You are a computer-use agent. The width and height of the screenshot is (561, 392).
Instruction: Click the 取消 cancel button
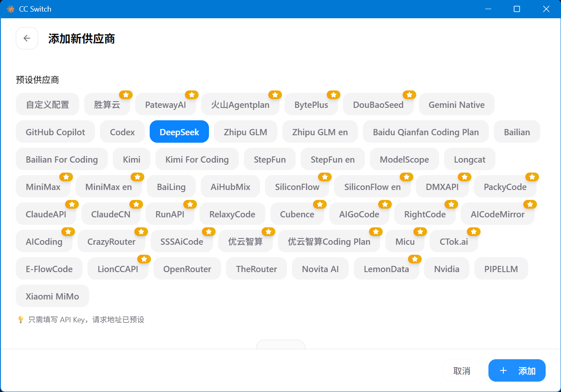tap(462, 370)
